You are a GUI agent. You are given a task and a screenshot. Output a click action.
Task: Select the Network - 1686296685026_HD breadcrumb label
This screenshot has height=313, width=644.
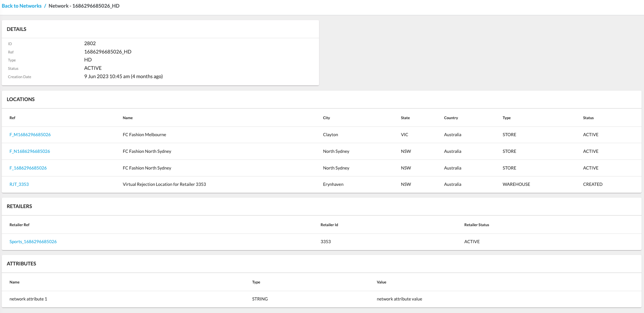coord(84,6)
